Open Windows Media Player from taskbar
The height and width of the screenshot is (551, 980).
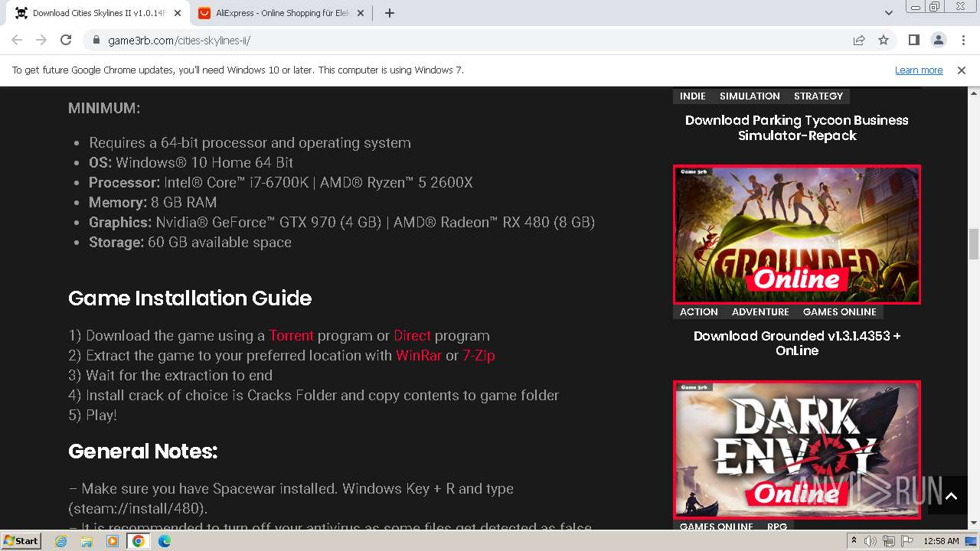click(x=113, y=541)
